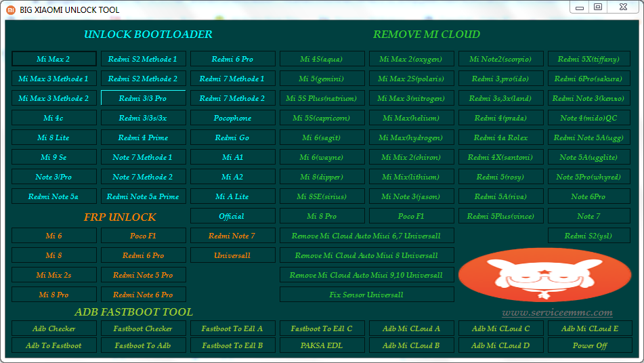
Task: Select the green Poco F1 button
Action: [412, 216]
